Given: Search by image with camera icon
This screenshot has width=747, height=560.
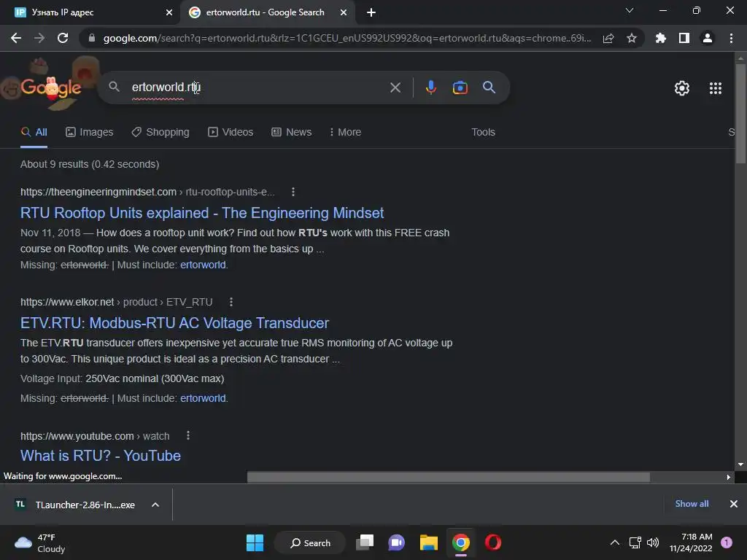Looking at the screenshot, I should pos(460,87).
